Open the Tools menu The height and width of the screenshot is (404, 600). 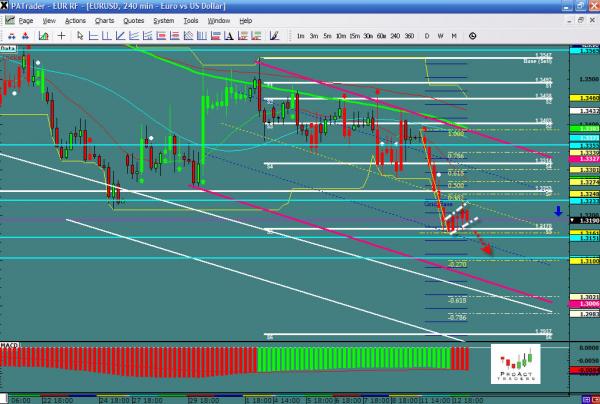[x=191, y=20]
